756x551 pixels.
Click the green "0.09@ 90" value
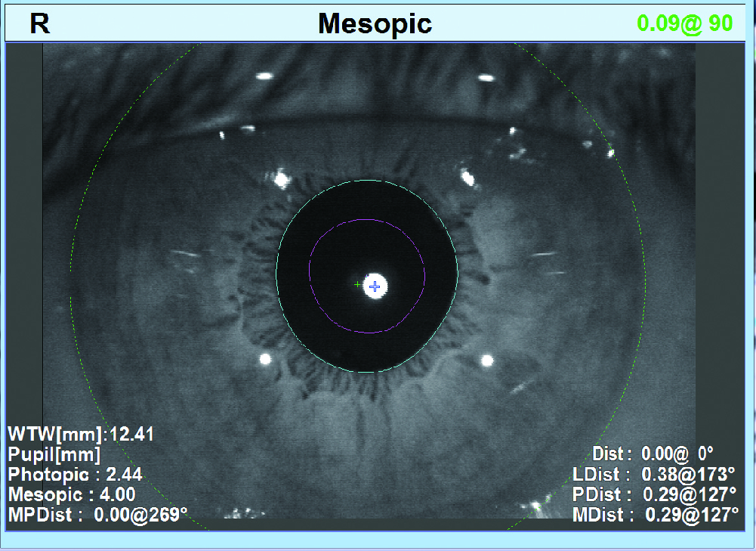point(685,23)
